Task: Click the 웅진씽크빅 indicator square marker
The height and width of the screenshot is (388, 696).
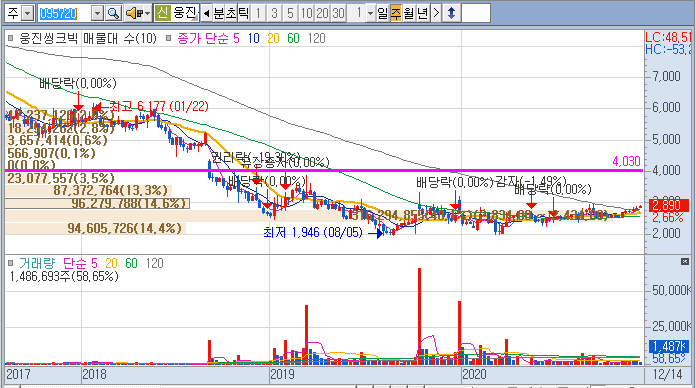Action: (11, 39)
